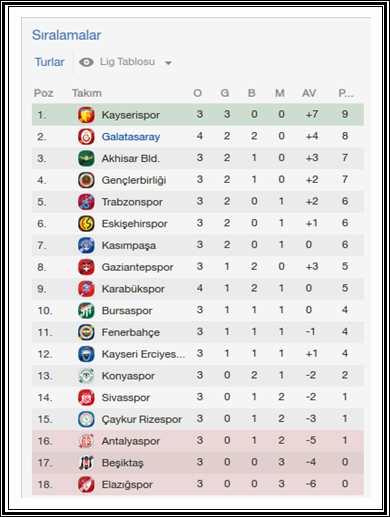Click the Galatasaray club crest
Screen dimensions: 390x517
tap(86, 137)
